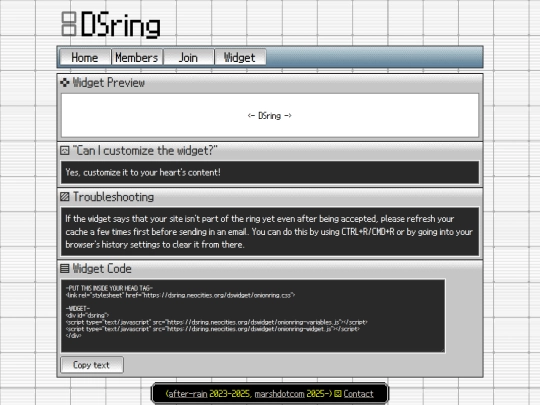Open the Home tab
540x405 pixels.
tap(85, 57)
